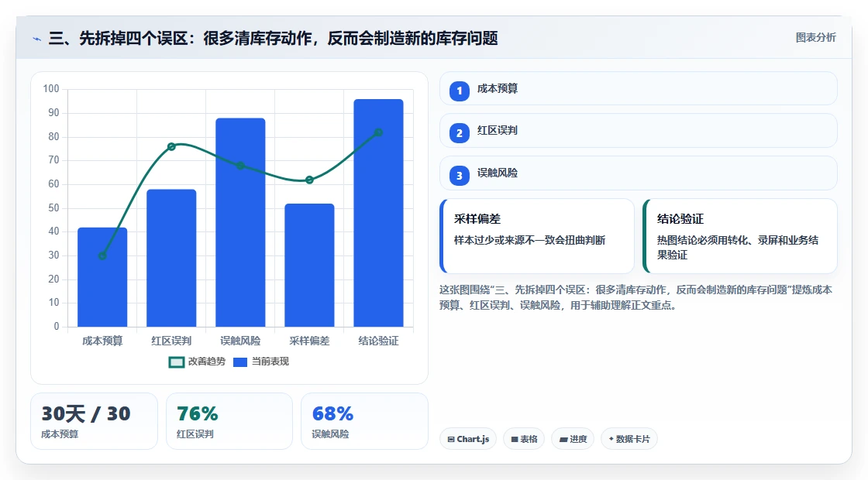The image size is (868, 480).
Task: Click the number 2 badge for 红区误判
Action: point(459,133)
